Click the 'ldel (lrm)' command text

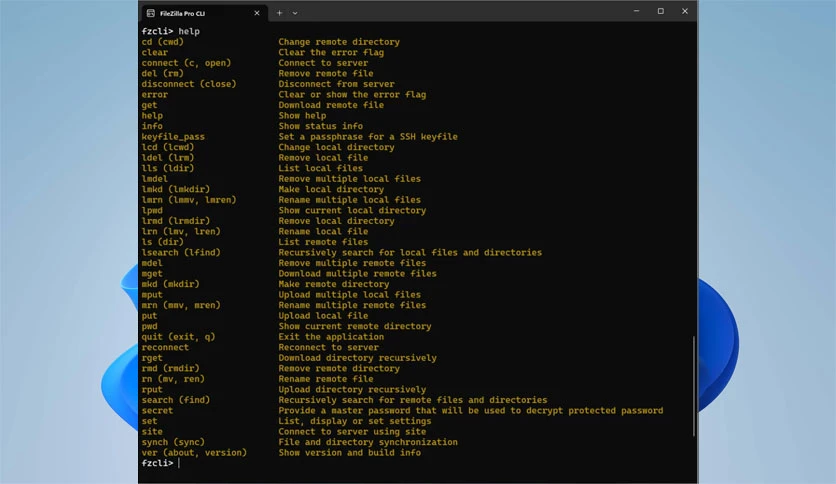168,158
